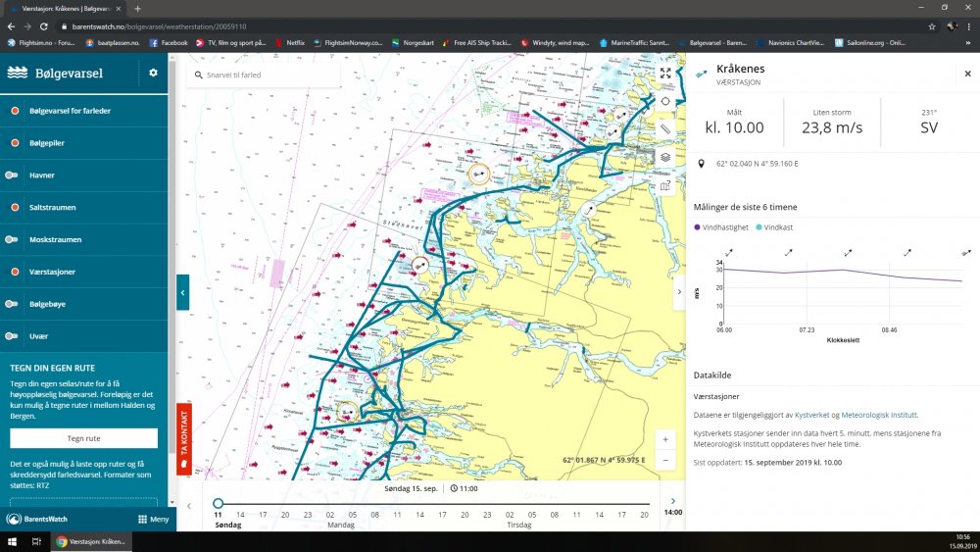Collapse left sidebar with arrow handle
This screenshot has height=552, width=980.
click(182, 292)
